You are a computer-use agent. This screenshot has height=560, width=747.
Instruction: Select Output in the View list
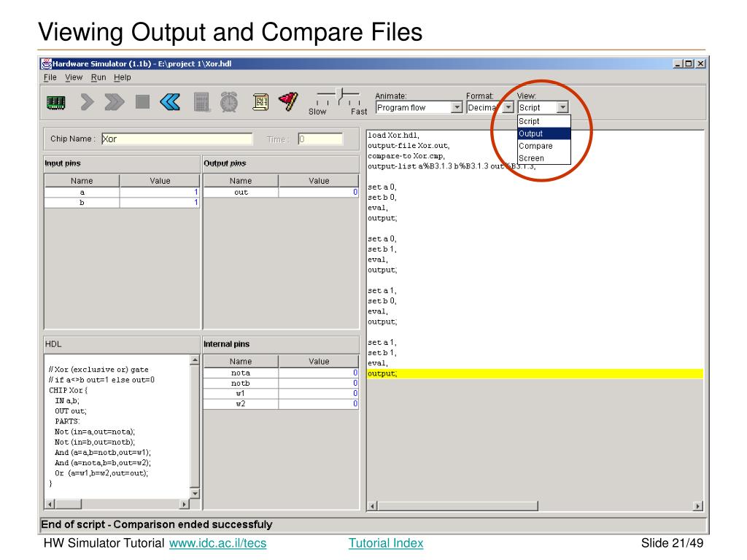[x=543, y=134]
